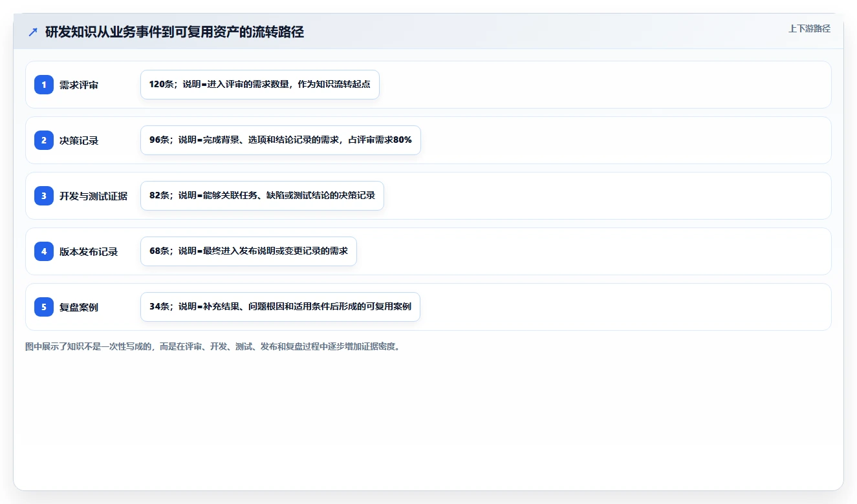Click step number 5 badge
The image size is (857, 504).
click(44, 307)
